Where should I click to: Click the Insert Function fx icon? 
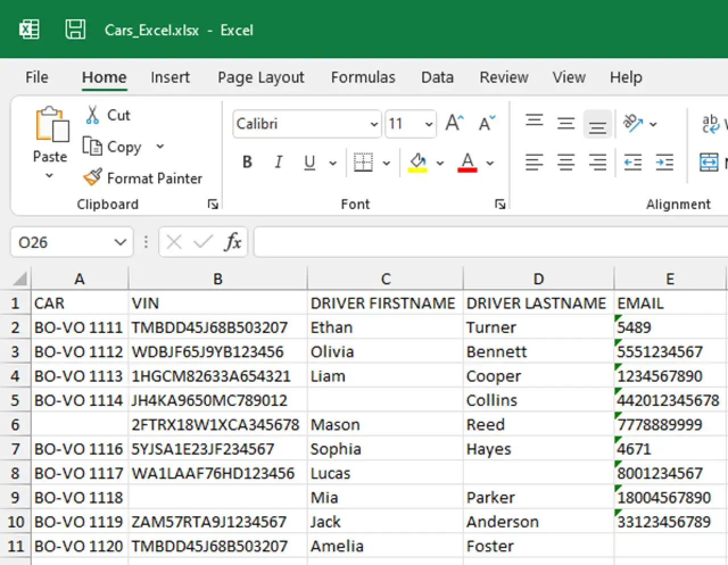click(x=233, y=242)
